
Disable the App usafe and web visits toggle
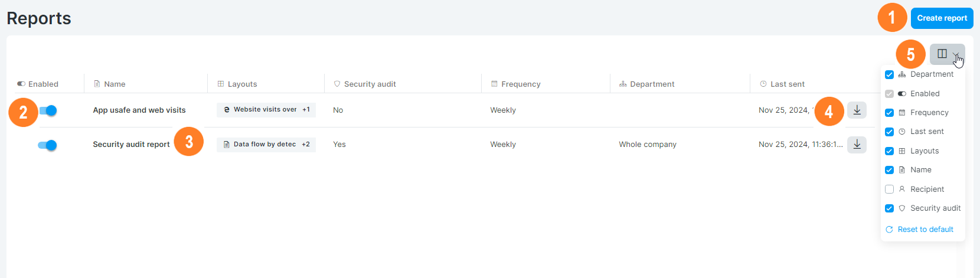(48, 110)
